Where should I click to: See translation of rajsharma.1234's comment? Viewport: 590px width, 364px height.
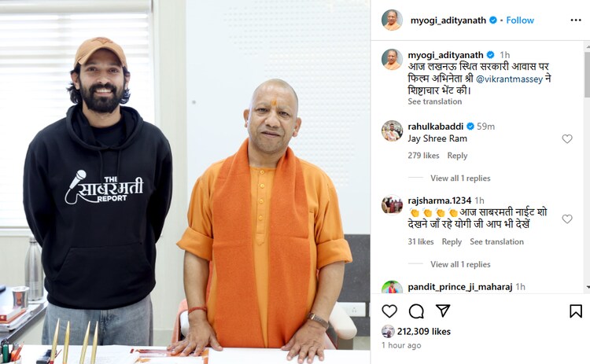pos(496,242)
